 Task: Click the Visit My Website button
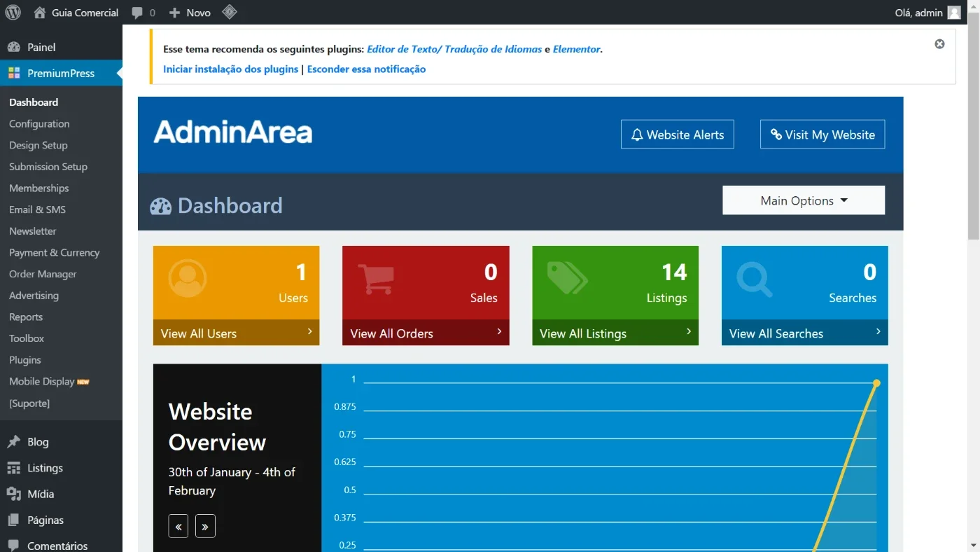pyautogui.click(x=822, y=134)
